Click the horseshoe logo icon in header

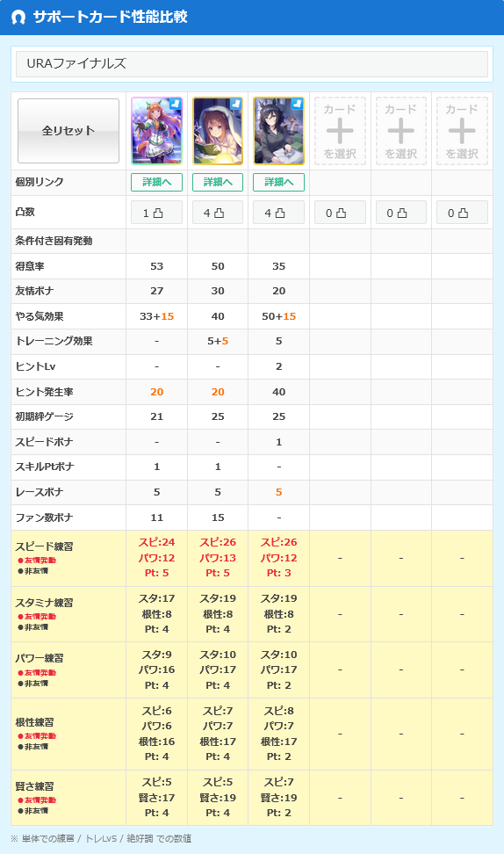[x=18, y=17]
